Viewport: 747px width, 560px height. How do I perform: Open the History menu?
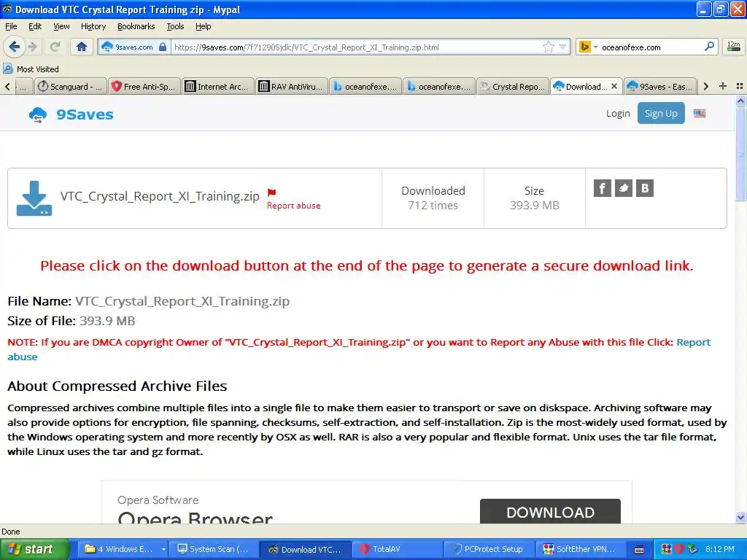[93, 26]
